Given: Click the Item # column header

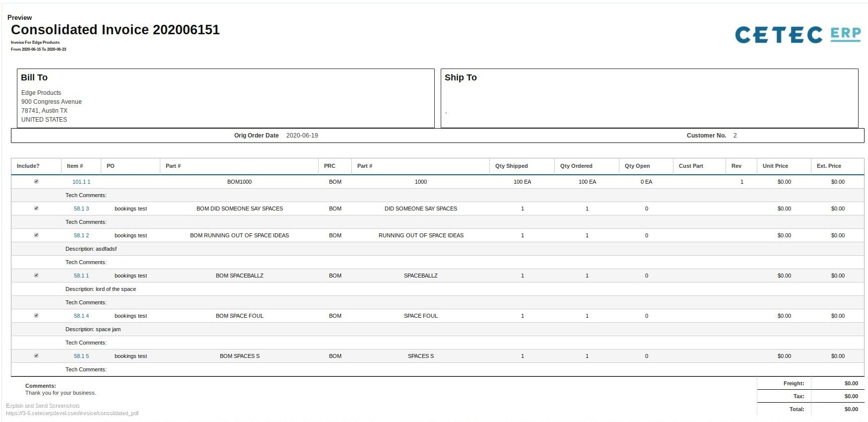Looking at the screenshot, I should pyautogui.click(x=75, y=166).
